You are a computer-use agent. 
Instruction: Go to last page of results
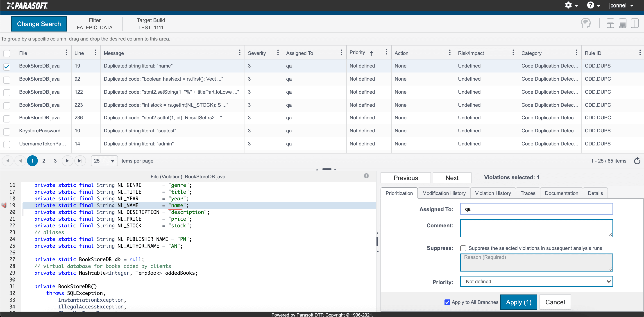coord(80,161)
